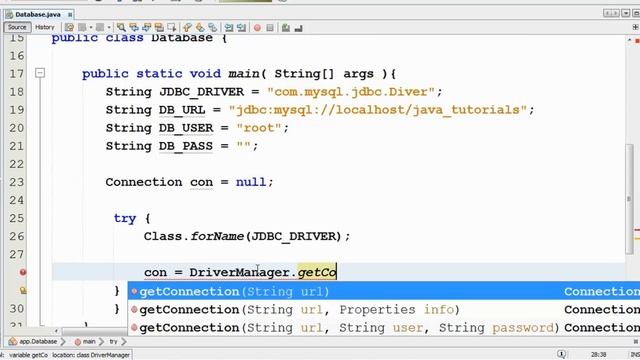Click the Find Next Occurrence icon

(146, 28)
